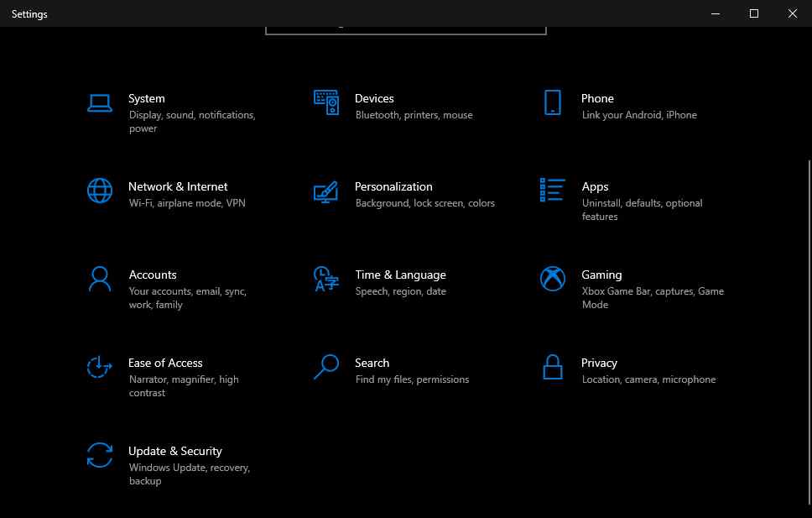The height and width of the screenshot is (518, 812).
Task: Open the Personalization title
Action: pos(393,186)
